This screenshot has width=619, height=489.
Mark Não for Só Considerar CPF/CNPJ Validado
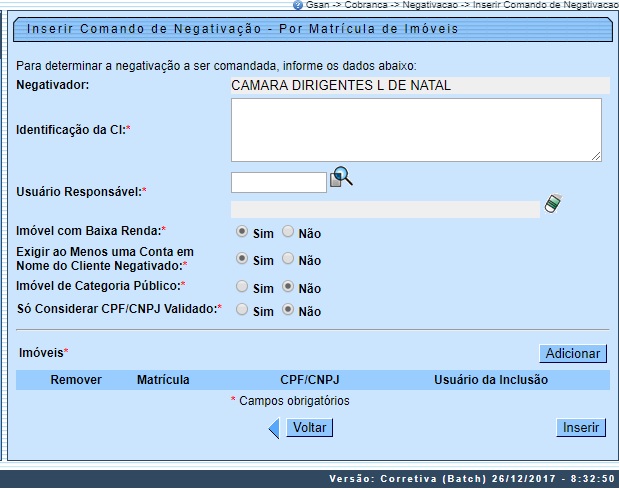[288, 309]
